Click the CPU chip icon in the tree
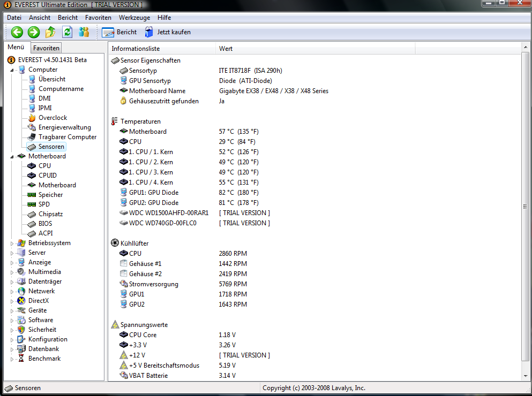The width and height of the screenshot is (532, 396). click(32, 166)
